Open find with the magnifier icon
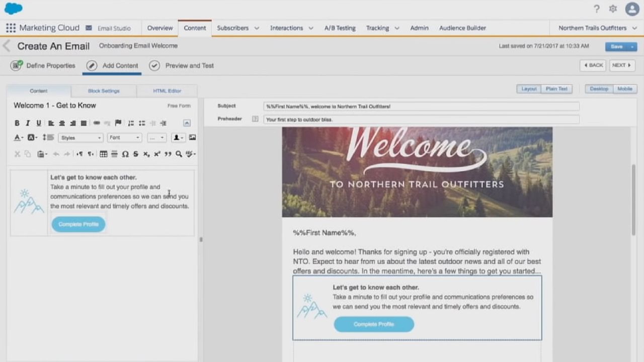644x362 pixels. [x=179, y=154]
